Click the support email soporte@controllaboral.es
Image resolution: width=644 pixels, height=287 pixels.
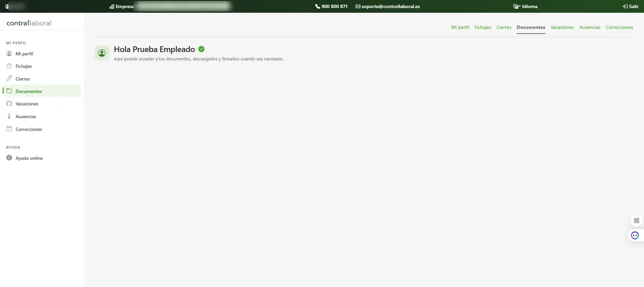(x=388, y=6)
